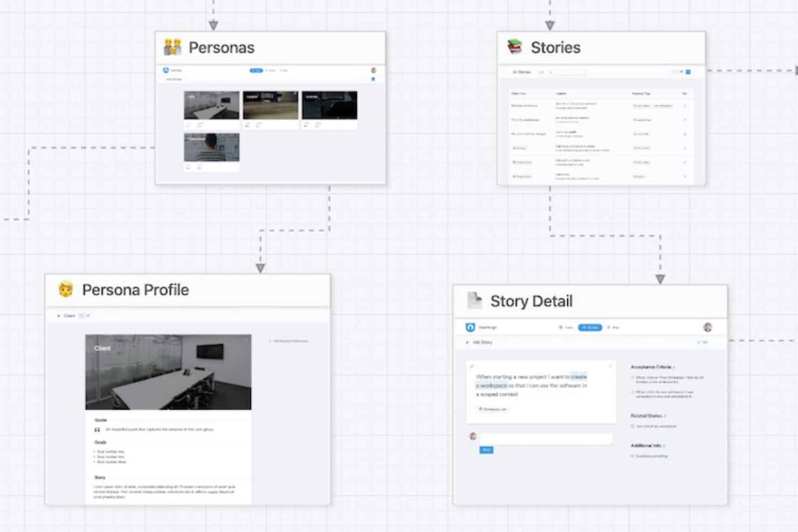Image resolution: width=798 pixels, height=532 pixels.
Task: Click the search field in Stories header
Action: click(566, 72)
